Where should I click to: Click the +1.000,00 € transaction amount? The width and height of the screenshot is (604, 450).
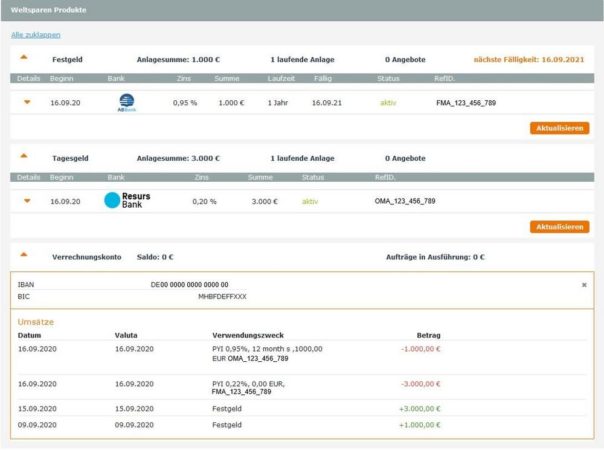point(420,425)
